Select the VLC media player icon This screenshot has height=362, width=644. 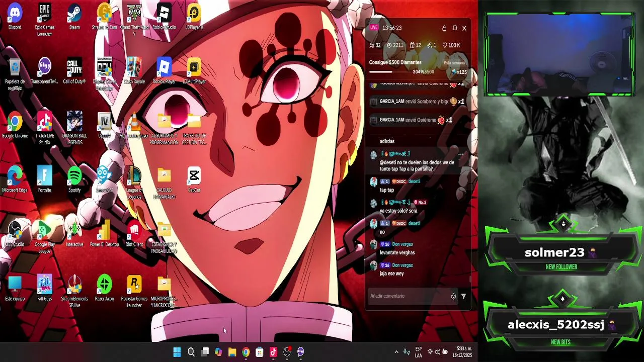134,125
